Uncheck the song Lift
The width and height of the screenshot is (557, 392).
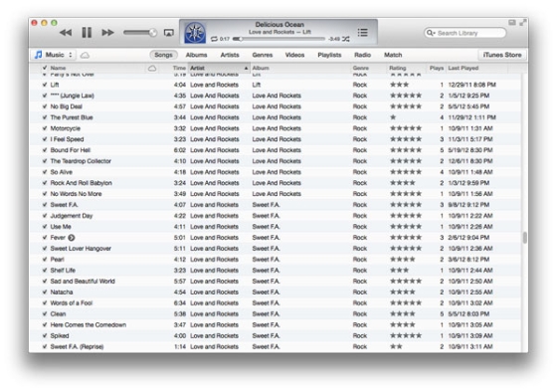45,85
